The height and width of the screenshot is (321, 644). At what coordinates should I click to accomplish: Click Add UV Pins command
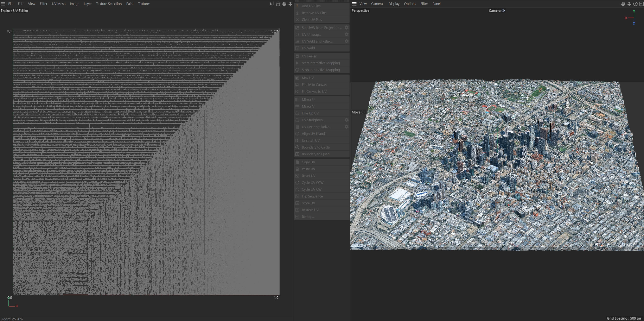[x=322, y=6]
